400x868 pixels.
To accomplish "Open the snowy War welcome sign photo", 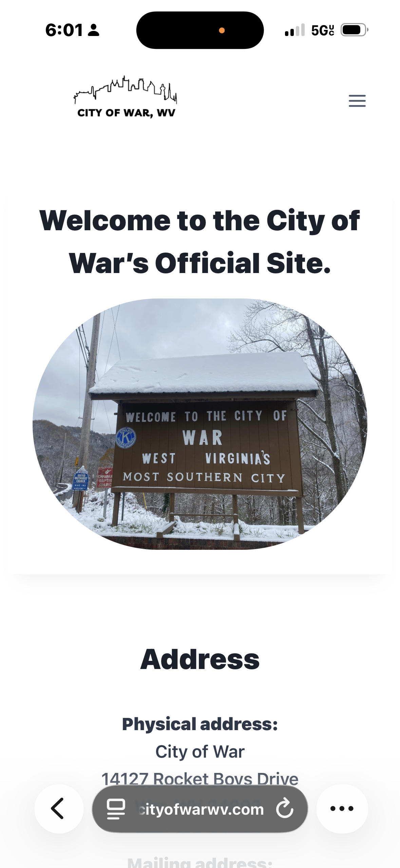I will (x=200, y=424).
